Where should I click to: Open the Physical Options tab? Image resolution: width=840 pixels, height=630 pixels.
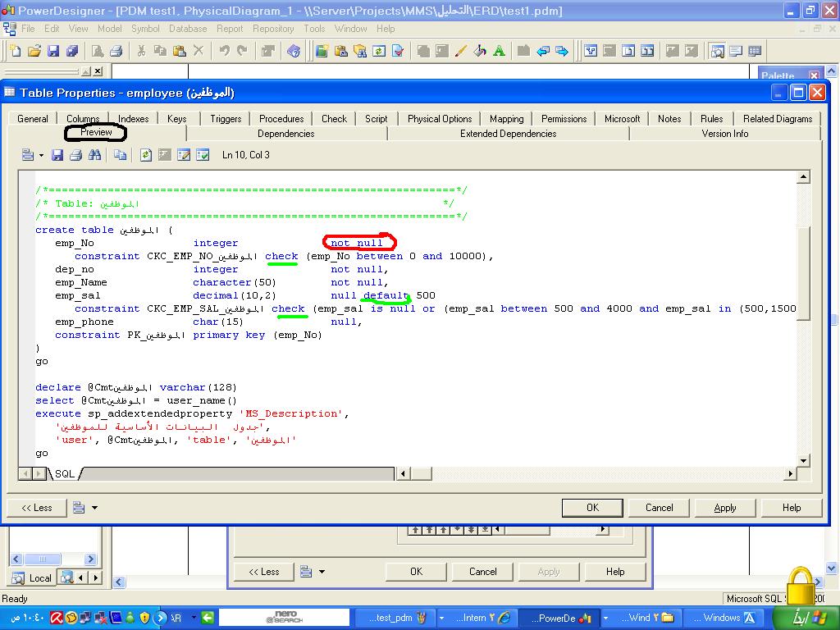(440, 119)
